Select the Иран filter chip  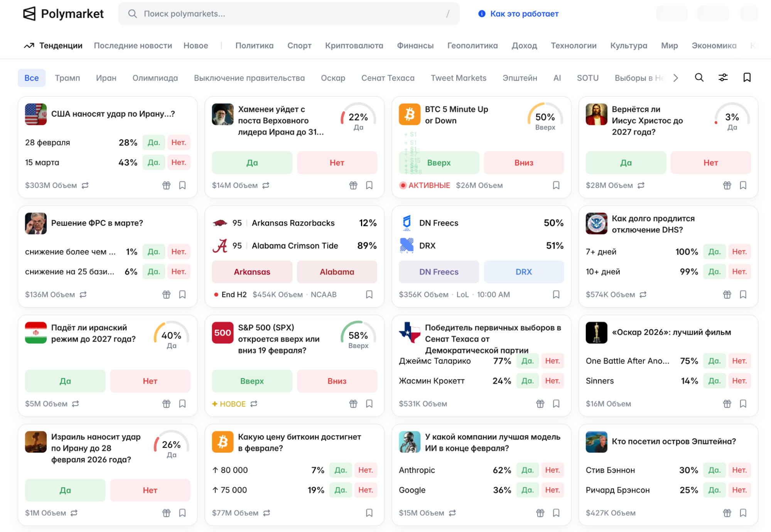(x=106, y=78)
